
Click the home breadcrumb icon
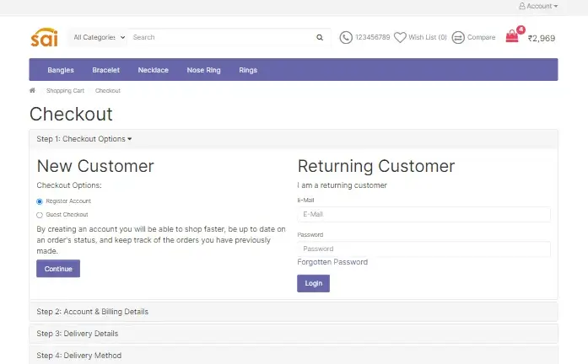tap(33, 90)
